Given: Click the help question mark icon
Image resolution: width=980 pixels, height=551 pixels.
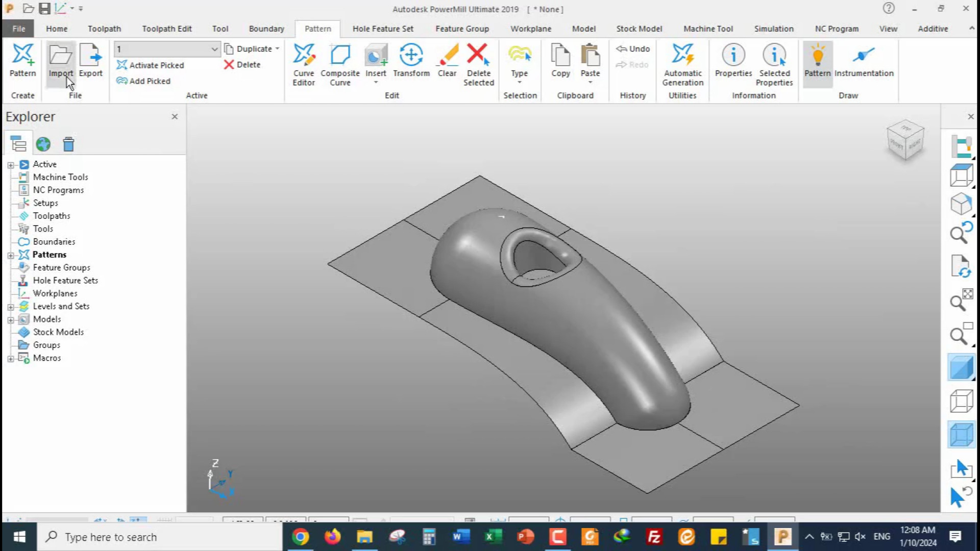Looking at the screenshot, I should pos(889,8).
